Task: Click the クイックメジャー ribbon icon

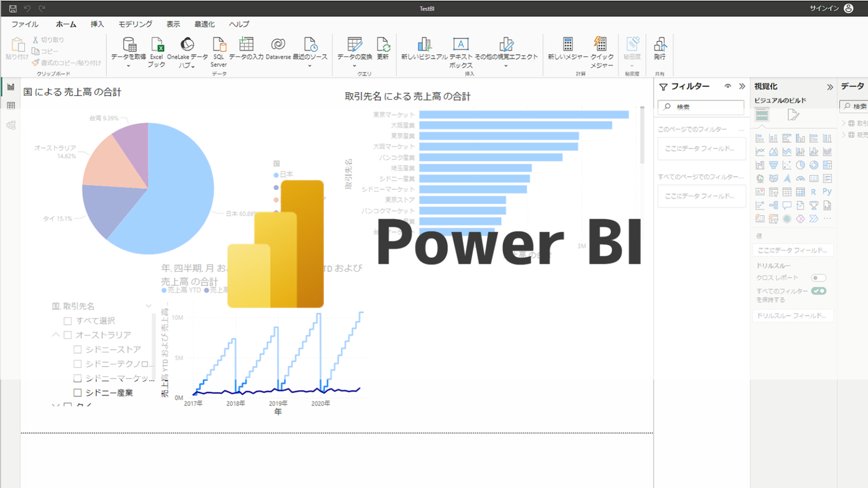Action: (601, 51)
